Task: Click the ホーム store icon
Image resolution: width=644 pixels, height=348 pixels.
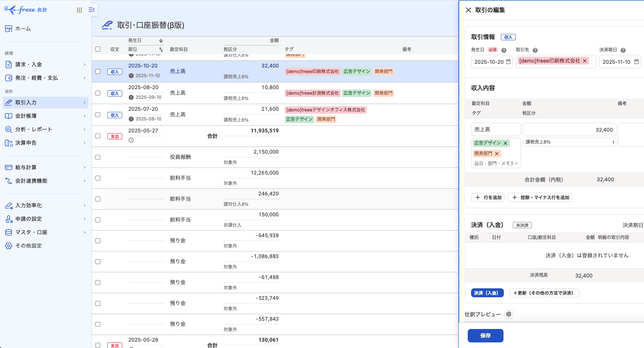Action: tap(9, 29)
